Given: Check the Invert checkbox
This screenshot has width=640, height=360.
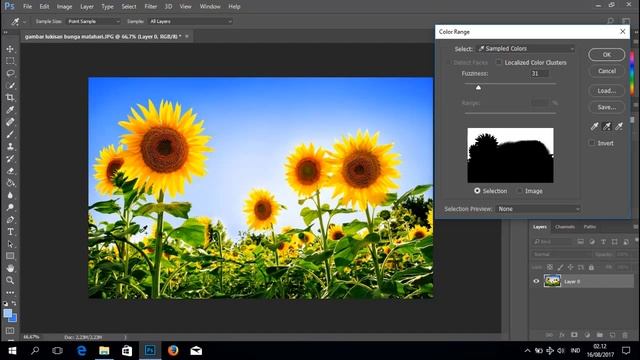Looking at the screenshot, I should 592,143.
